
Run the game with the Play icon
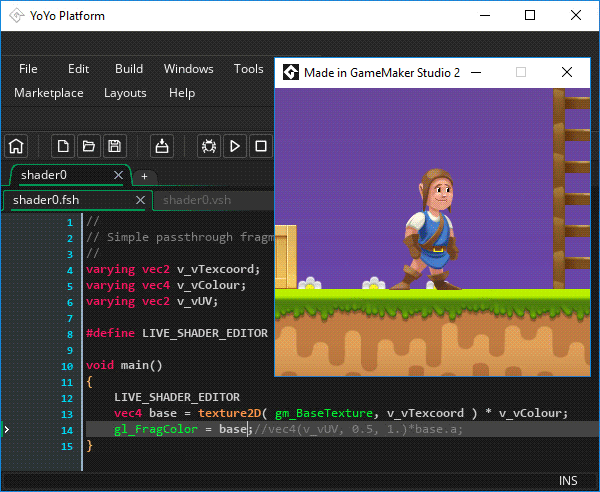pos(235,146)
